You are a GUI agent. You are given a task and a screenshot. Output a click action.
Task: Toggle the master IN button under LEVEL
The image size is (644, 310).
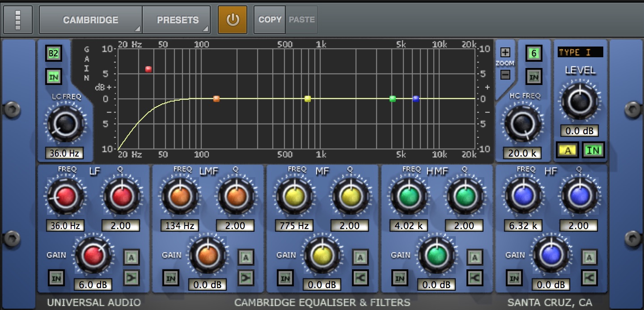[593, 150]
